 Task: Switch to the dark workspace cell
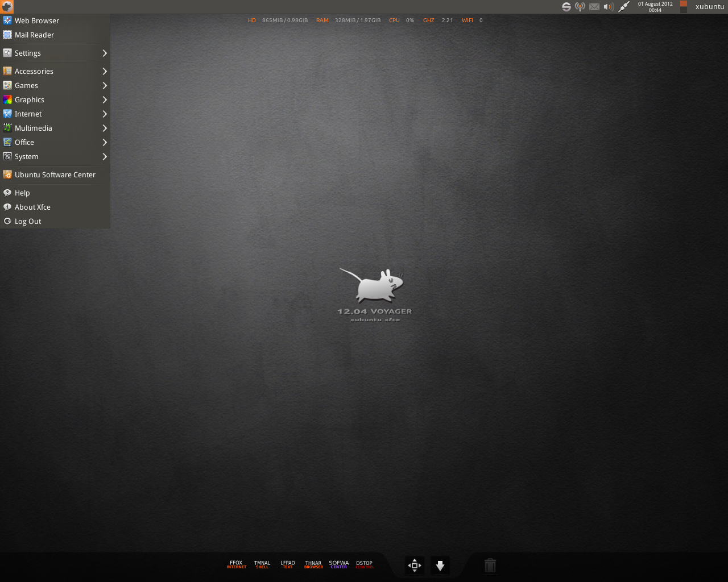click(x=684, y=10)
